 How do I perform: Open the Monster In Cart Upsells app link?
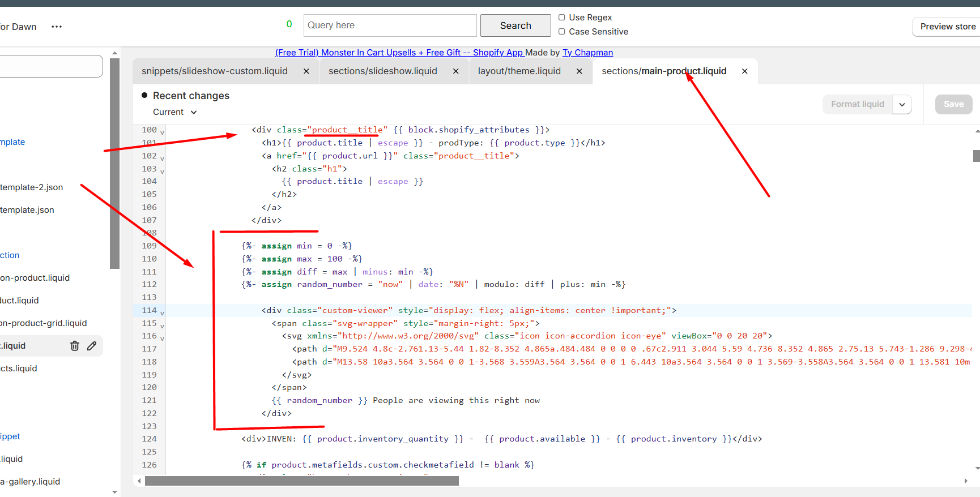coord(399,53)
